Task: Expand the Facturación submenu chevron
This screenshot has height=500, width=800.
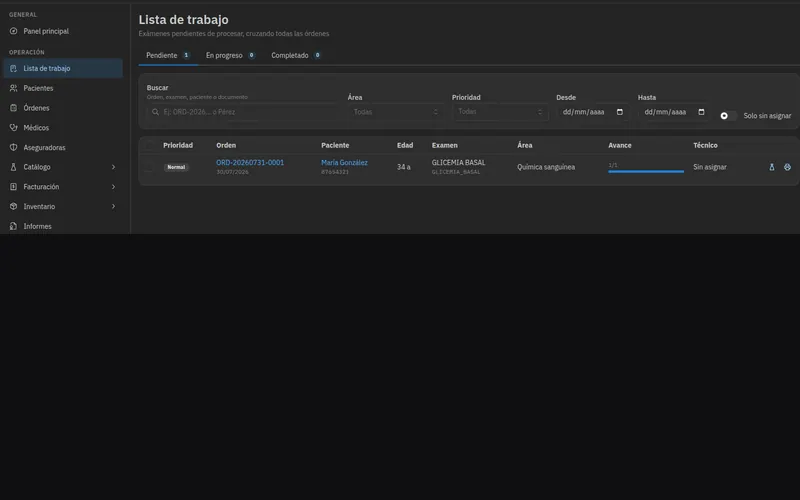Action: [113, 187]
